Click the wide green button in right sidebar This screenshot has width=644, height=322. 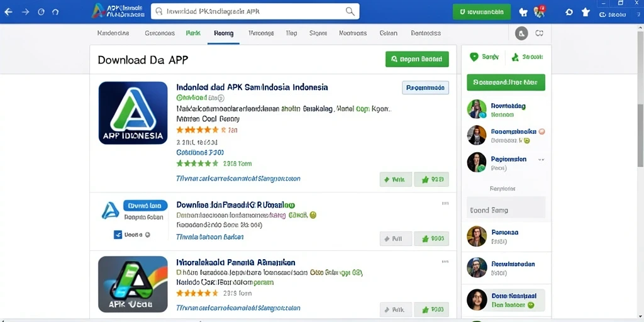tap(506, 82)
